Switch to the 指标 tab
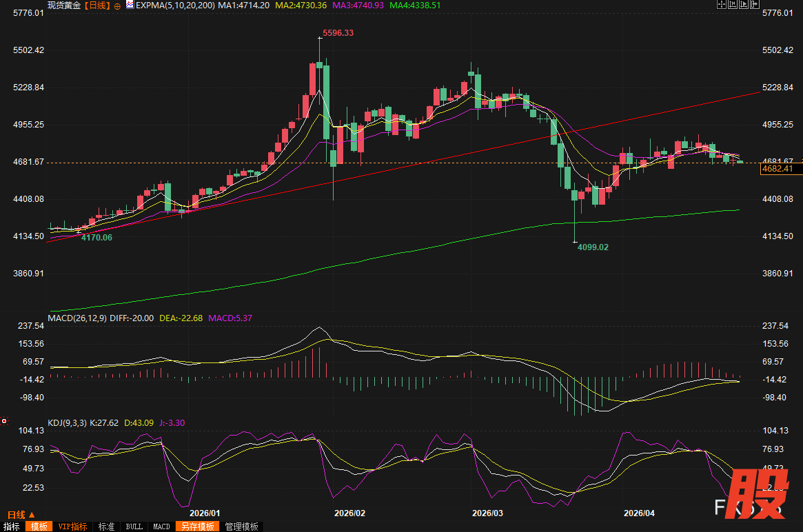This screenshot has width=803, height=532. (12, 526)
